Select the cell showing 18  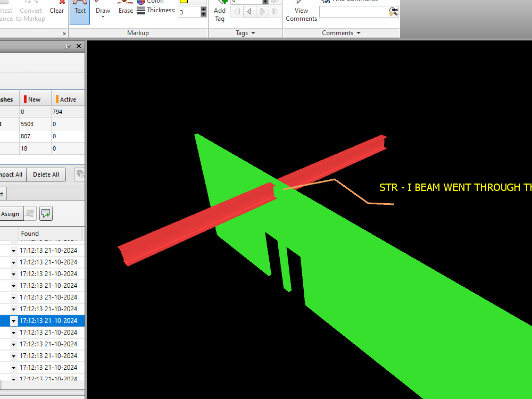click(x=35, y=148)
